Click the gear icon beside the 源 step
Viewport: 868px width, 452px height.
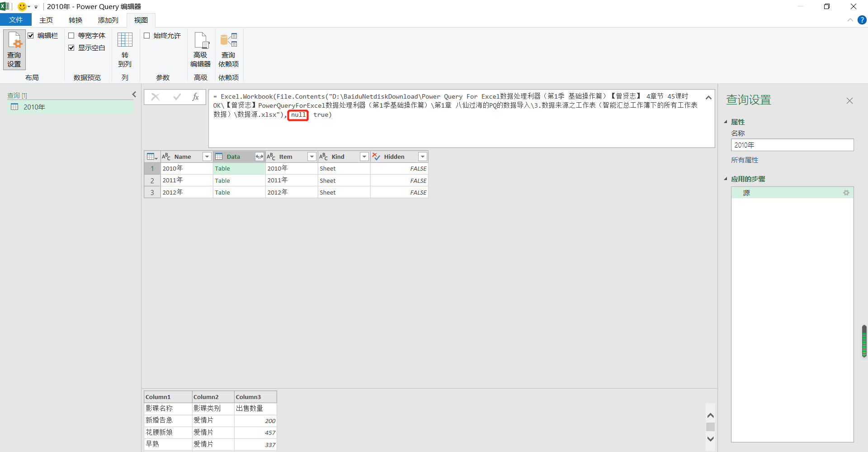pos(846,193)
